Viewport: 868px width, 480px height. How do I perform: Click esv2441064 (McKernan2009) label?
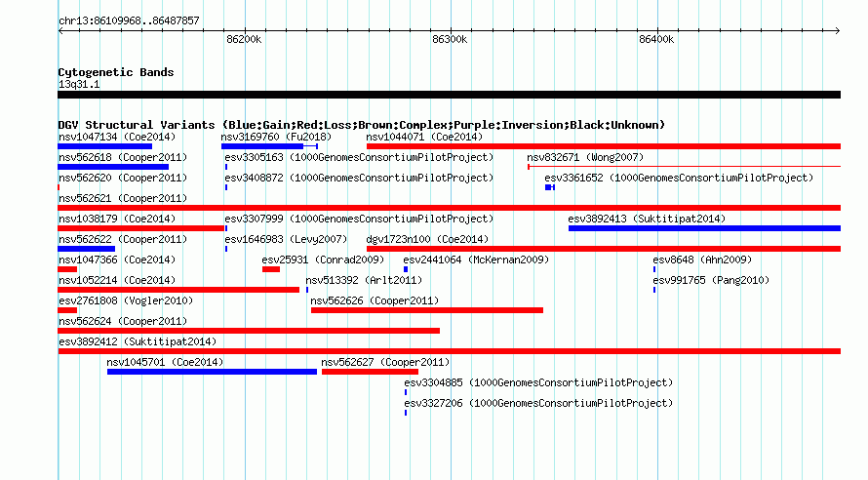click(x=476, y=260)
